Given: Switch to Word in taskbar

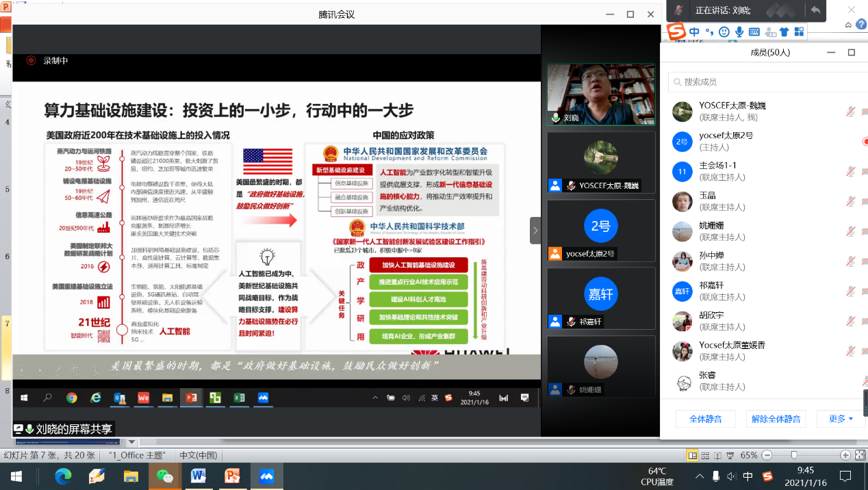Looking at the screenshot, I should (x=199, y=476).
